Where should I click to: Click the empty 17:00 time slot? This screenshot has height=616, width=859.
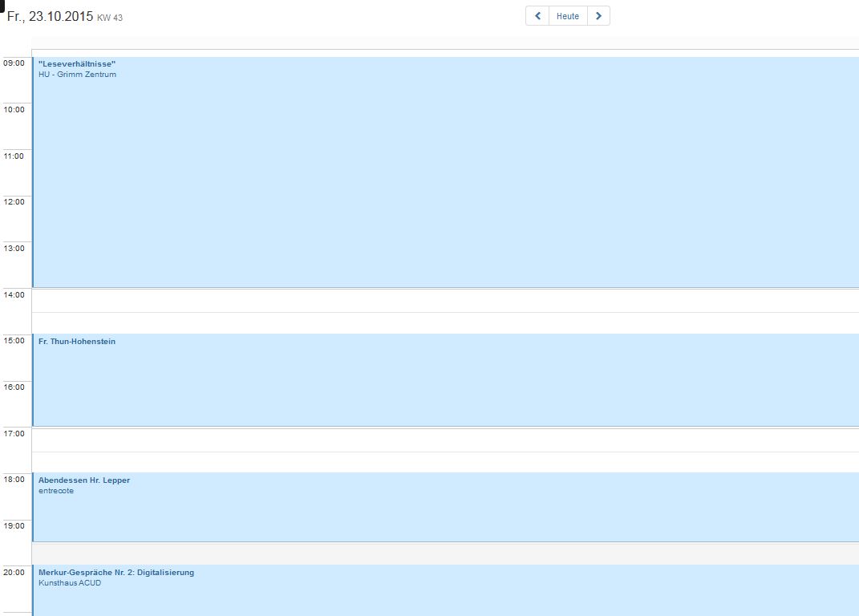click(445, 440)
